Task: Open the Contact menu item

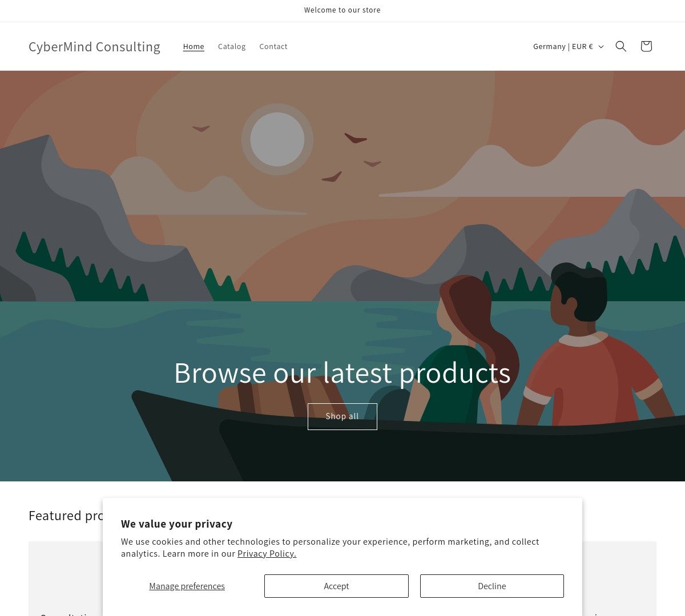Action: (273, 46)
